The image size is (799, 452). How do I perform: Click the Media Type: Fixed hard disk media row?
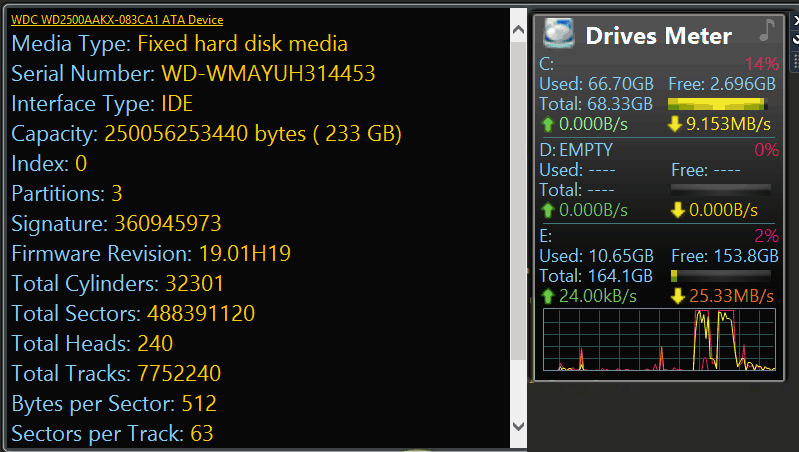click(179, 44)
